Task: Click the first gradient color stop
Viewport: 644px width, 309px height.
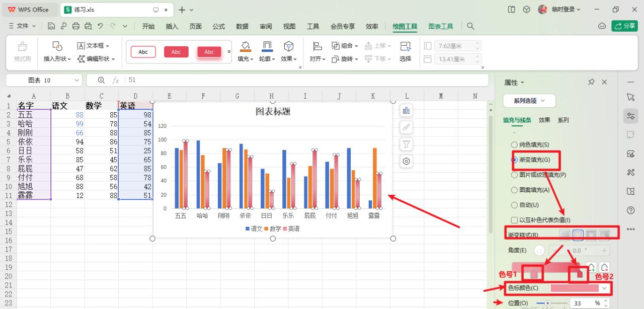Action: click(x=534, y=274)
